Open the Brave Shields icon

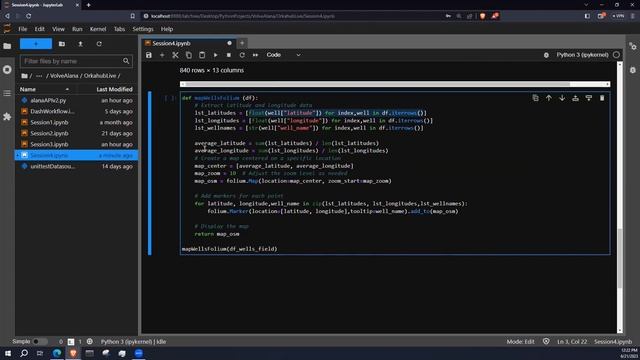coord(482,16)
